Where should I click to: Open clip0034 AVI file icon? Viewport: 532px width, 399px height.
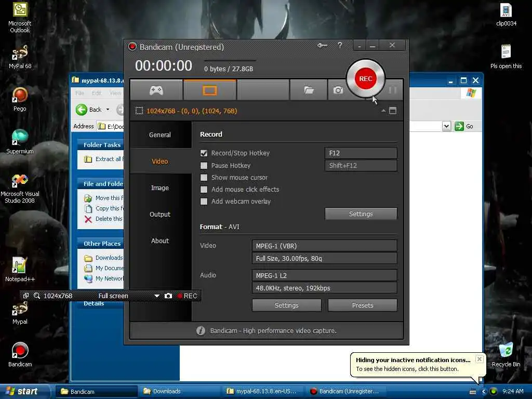[x=506, y=15]
